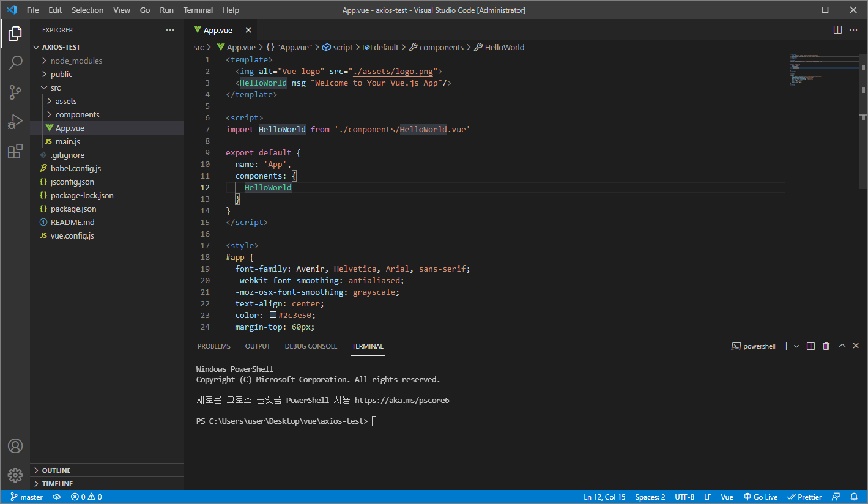Viewport: 868px width, 504px height.
Task: Open babel.config.js file
Action: 107,168
